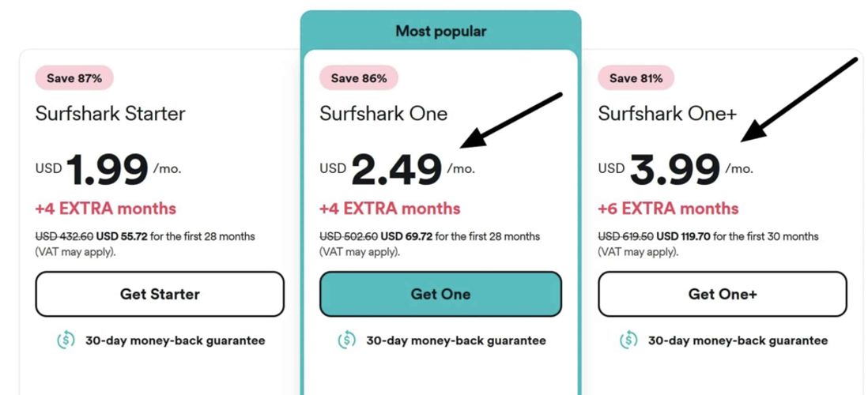Click the money-back guarantee icon under Get One+

[x=628, y=340]
